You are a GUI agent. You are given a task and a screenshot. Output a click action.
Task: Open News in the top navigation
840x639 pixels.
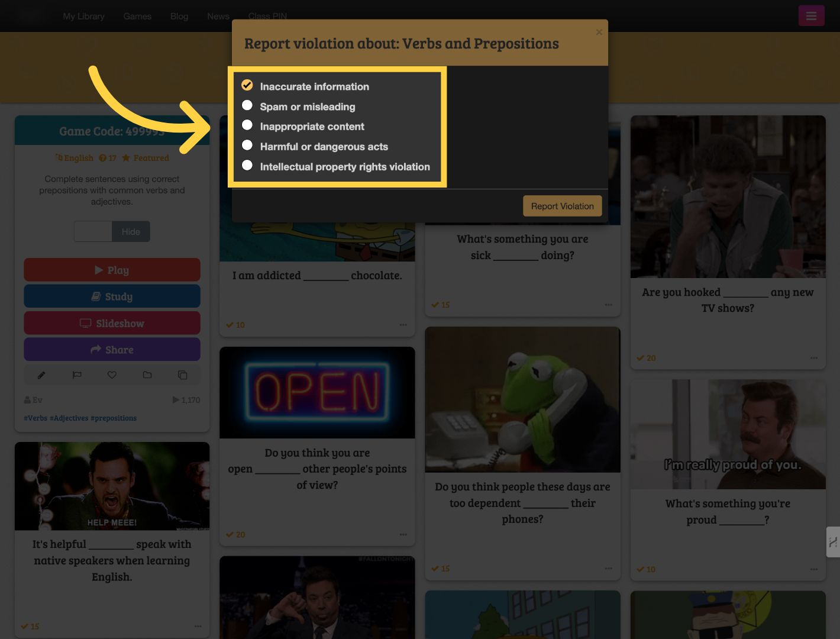(218, 16)
